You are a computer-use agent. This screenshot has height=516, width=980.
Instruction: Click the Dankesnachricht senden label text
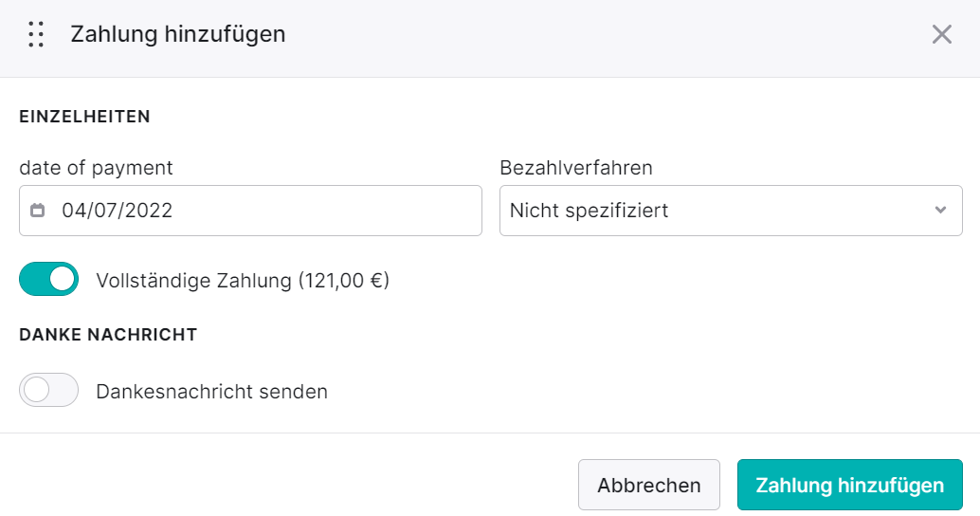click(x=212, y=392)
